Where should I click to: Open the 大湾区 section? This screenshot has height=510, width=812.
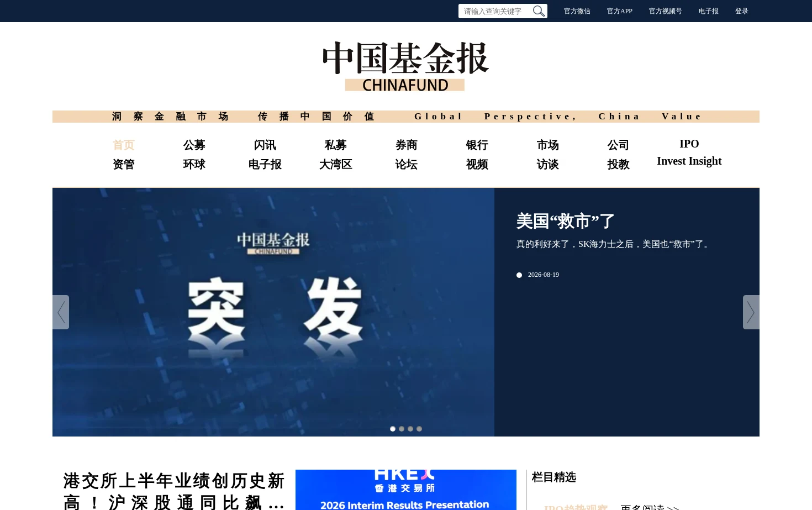(336, 164)
